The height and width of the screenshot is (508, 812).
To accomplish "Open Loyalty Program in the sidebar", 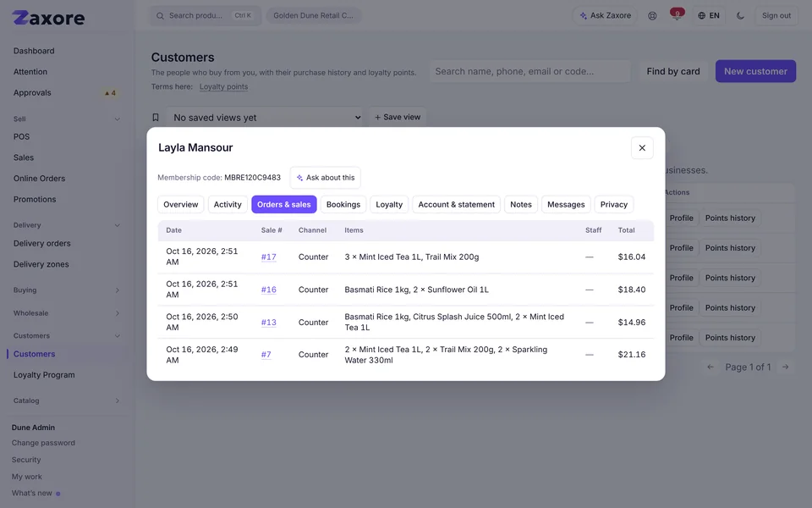I will tap(44, 375).
